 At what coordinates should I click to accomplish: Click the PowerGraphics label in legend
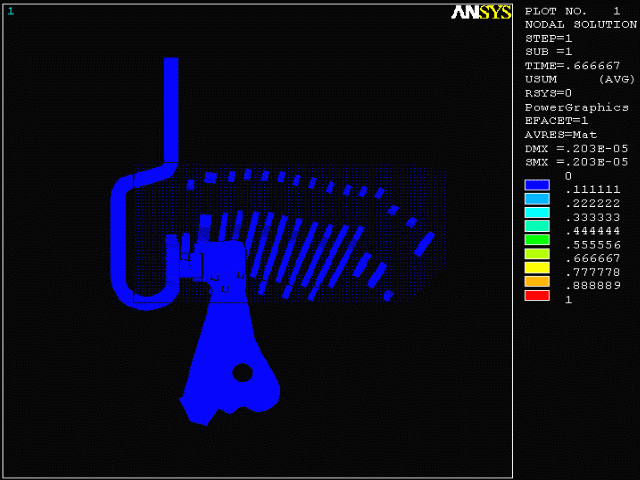coord(577,107)
